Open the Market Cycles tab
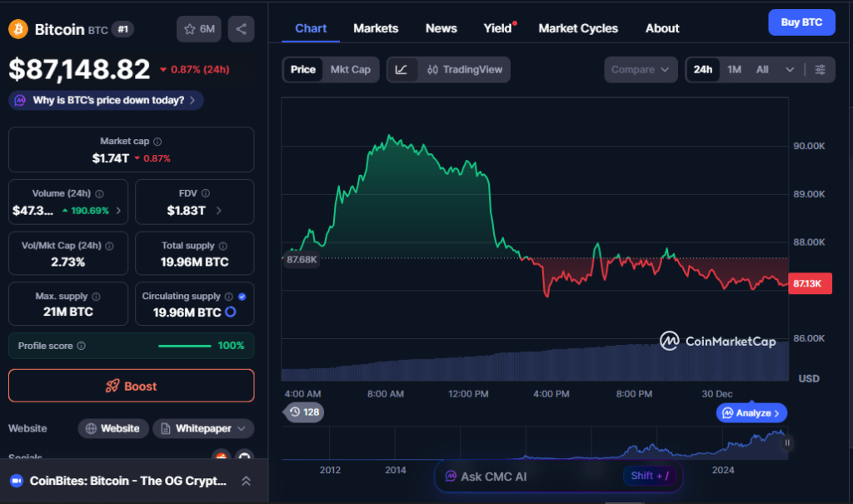 coord(578,28)
